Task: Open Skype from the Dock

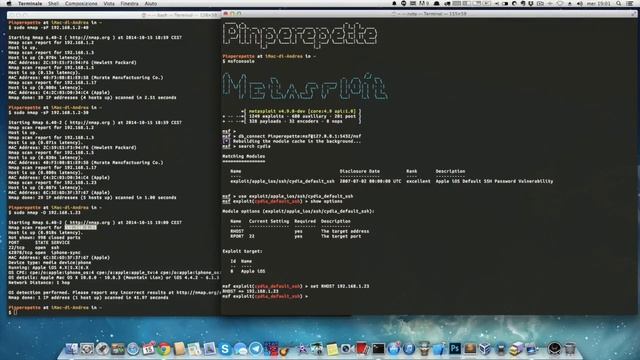Action: 225,349
